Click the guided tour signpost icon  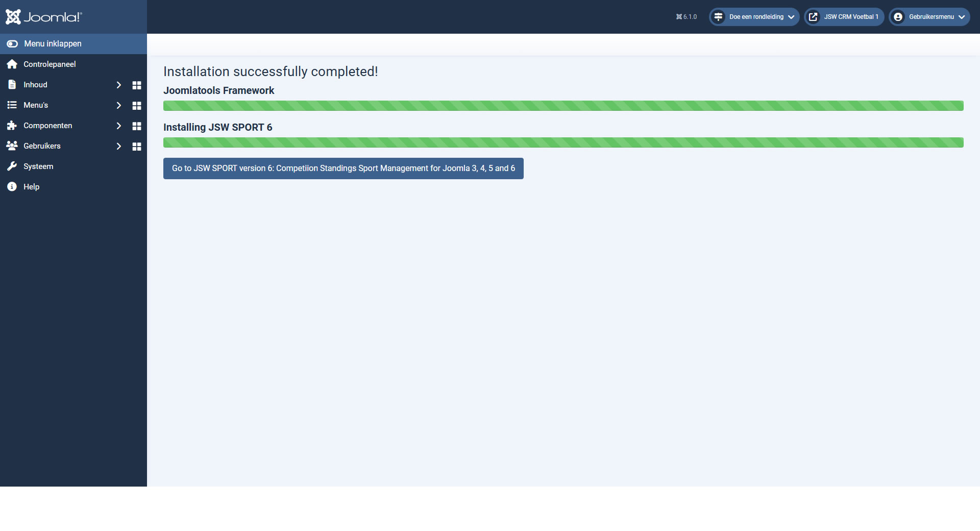point(718,17)
